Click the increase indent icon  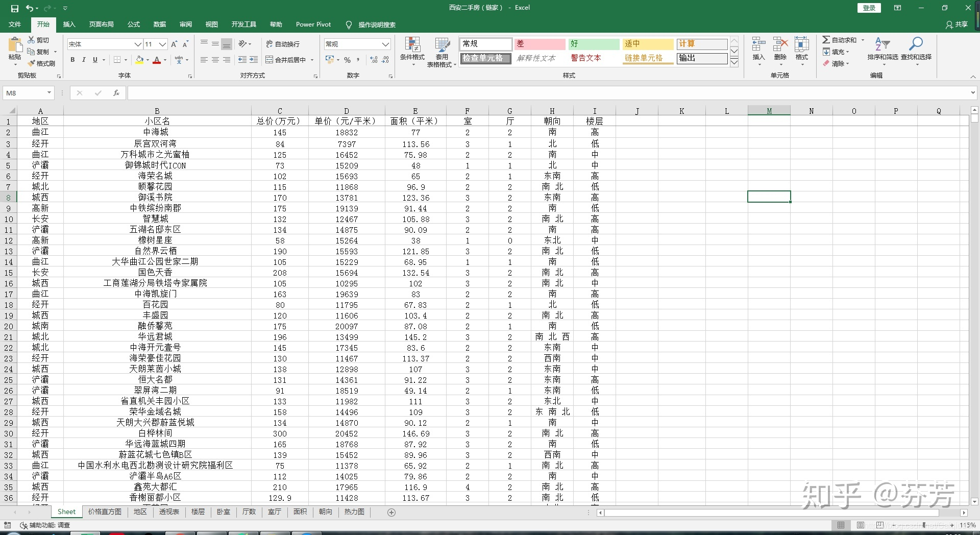coord(254,60)
